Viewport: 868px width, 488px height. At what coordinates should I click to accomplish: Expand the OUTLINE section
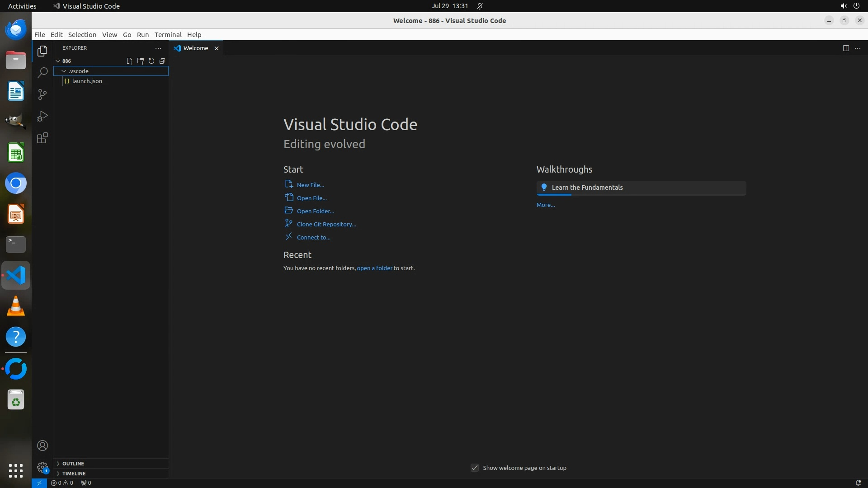point(73,464)
